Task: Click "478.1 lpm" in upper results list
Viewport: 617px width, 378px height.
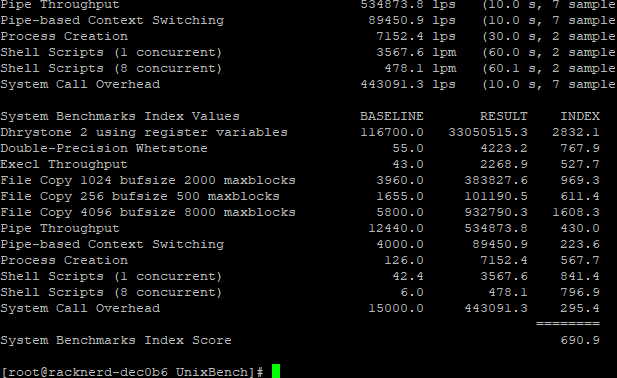Action: pyautogui.click(x=420, y=68)
